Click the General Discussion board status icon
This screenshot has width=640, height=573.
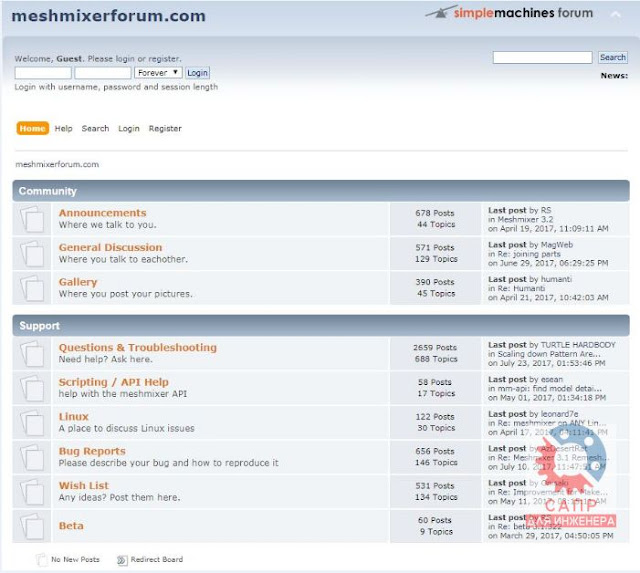[32, 253]
